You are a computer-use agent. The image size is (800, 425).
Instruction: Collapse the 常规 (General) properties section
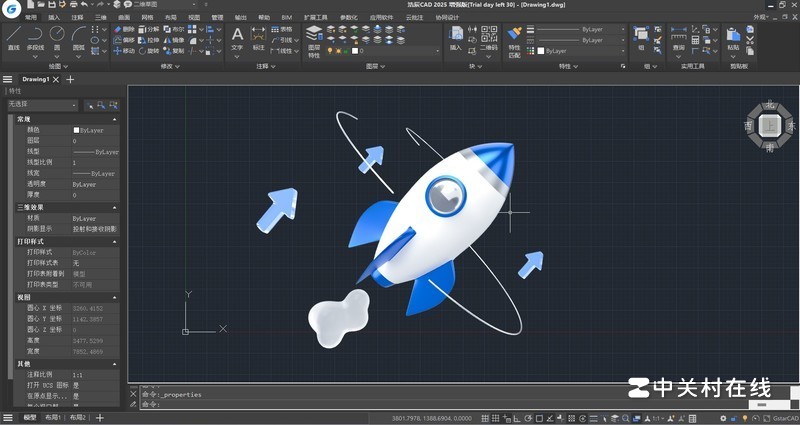[x=114, y=119]
